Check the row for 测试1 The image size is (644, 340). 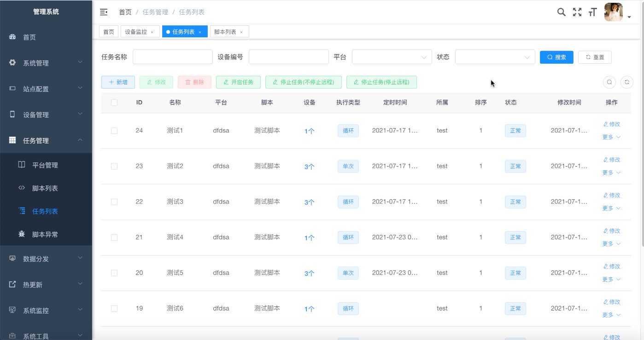pos(114,131)
